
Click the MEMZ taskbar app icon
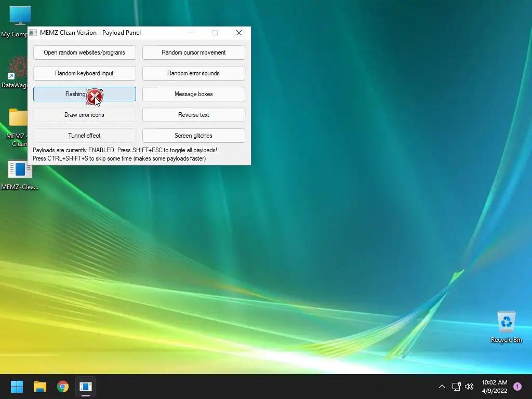(x=86, y=387)
